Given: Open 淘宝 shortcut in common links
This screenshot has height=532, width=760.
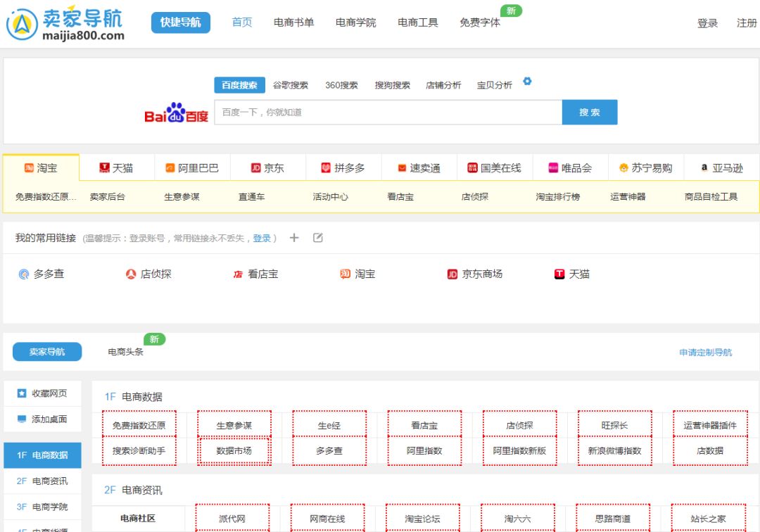Looking at the screenshot, I should (x=357, y=274).
